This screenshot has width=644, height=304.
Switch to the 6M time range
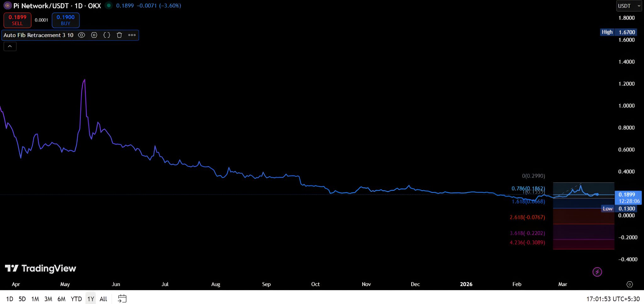click(62, 299)
